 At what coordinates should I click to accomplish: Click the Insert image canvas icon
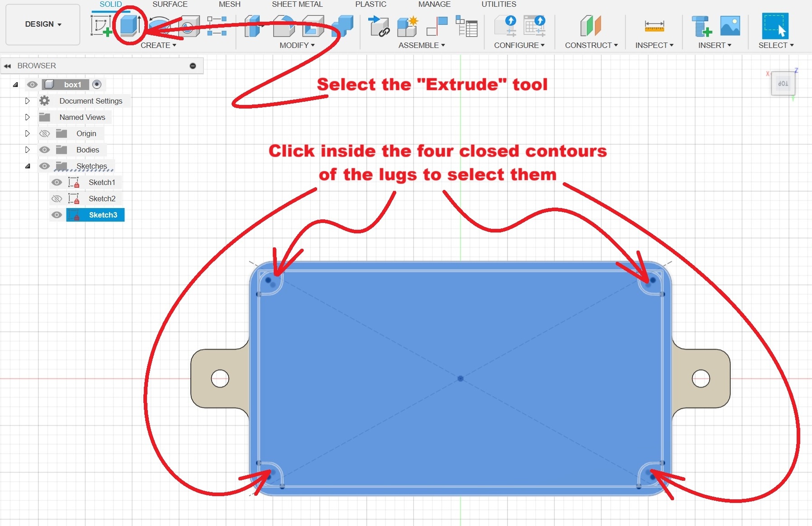tap(730, 26)
